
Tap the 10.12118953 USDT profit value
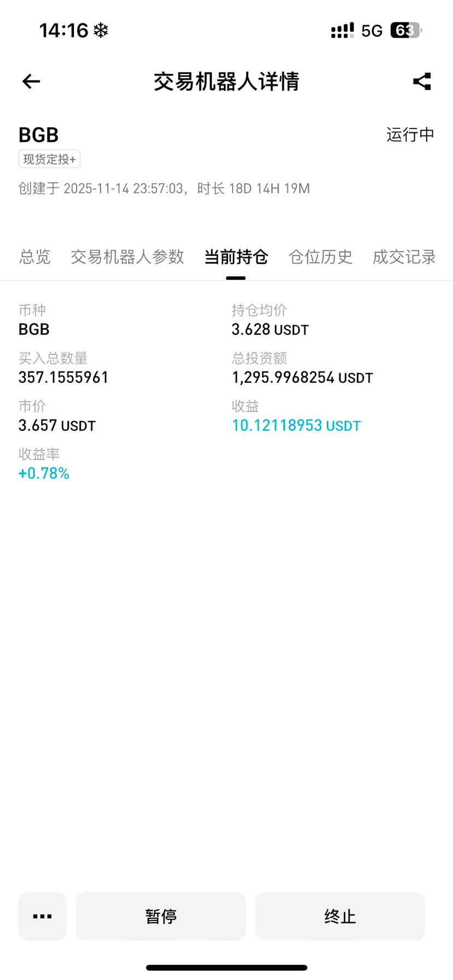tap(296, 425)
